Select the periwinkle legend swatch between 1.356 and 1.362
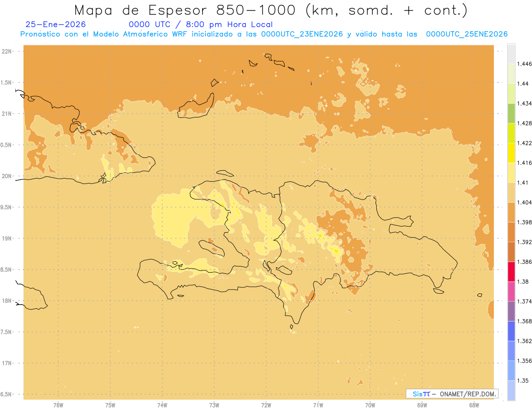The height and width of the screenshot is (411, 532). tap(511, 351)
